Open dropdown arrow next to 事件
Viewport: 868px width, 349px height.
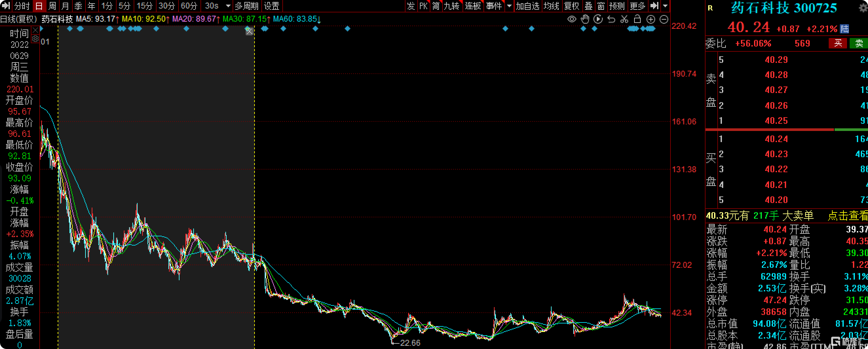click(509, 6)
